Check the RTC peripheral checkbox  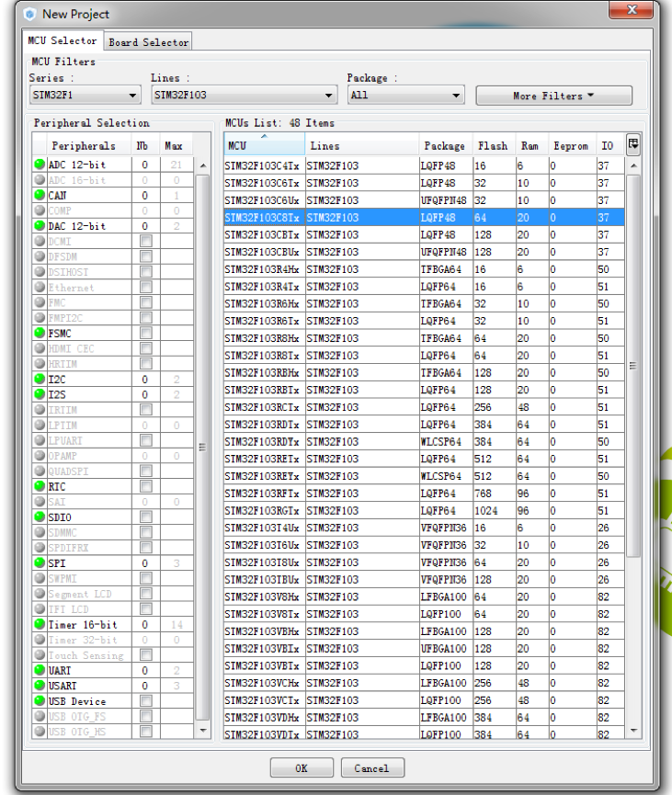pyautogui.click(x=146, y=486)
